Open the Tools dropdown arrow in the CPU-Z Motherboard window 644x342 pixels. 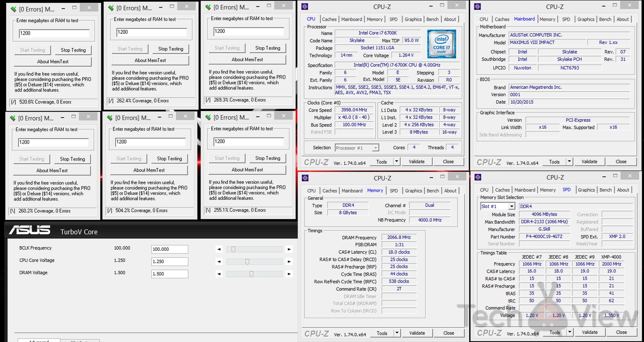[569, 162]
